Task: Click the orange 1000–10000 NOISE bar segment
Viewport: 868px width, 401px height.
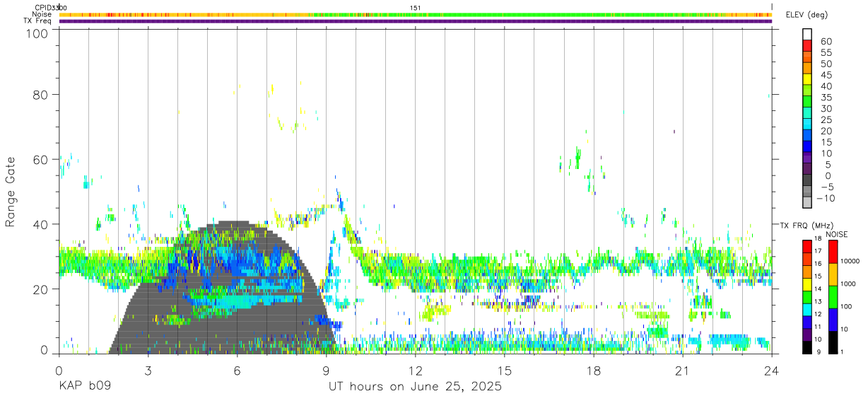Action: [833, 274]
